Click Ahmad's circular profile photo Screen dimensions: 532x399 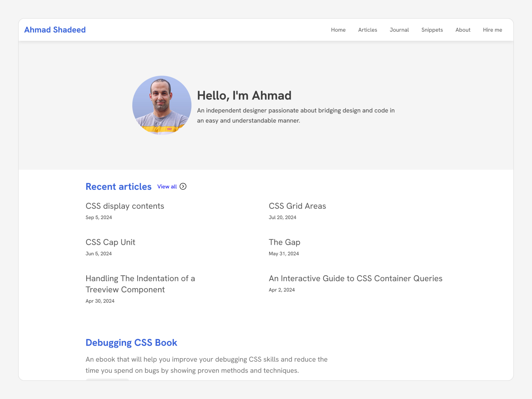162,105
